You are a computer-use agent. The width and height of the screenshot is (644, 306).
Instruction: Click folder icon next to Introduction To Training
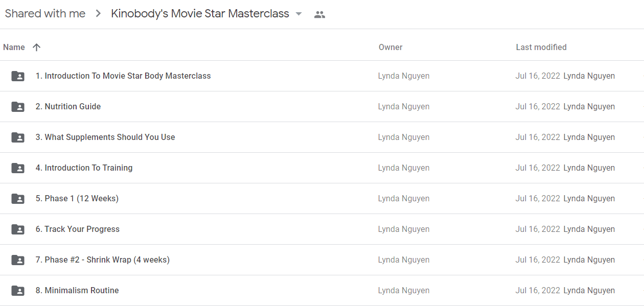[x=18, y=168]
